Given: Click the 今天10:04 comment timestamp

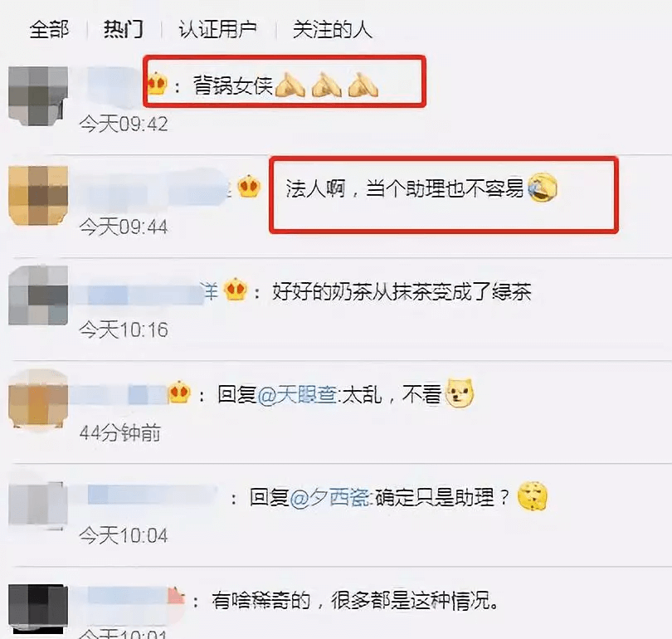Looking at the screenshot, I should click(x=124, y=536).
